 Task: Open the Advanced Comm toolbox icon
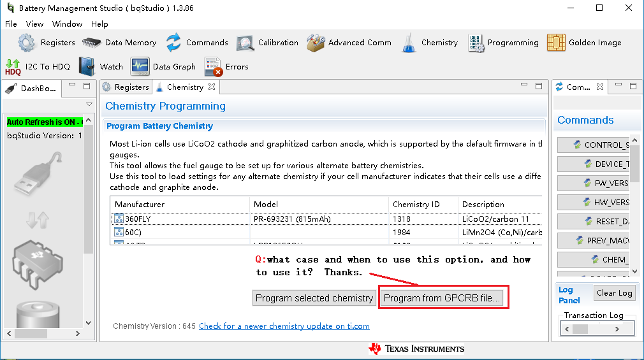pos(316,43)
